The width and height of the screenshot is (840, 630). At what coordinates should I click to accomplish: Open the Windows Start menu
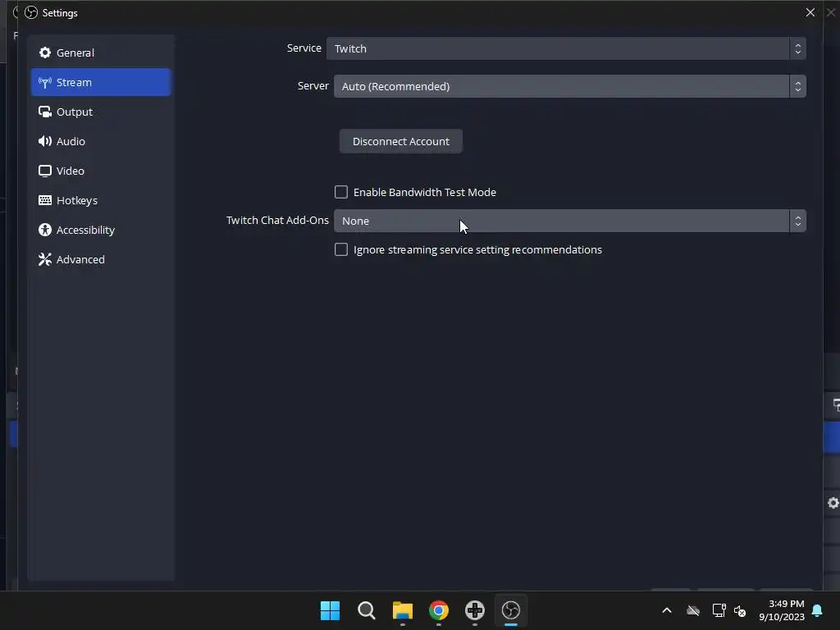[x=330, y=610]
